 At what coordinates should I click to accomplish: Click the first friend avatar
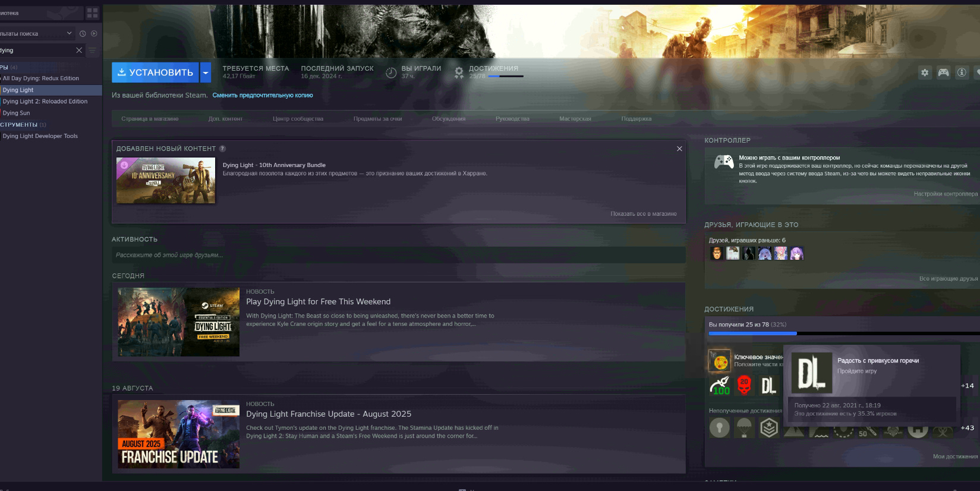tap(717, 253)
